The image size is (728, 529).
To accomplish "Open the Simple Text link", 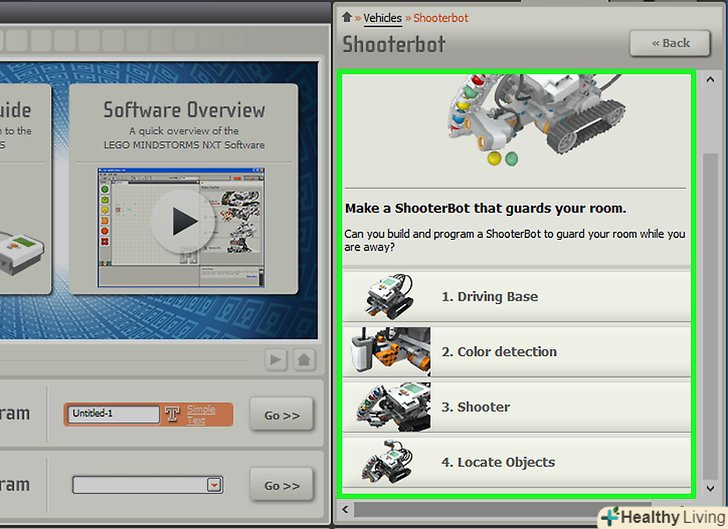I will 200,414.
